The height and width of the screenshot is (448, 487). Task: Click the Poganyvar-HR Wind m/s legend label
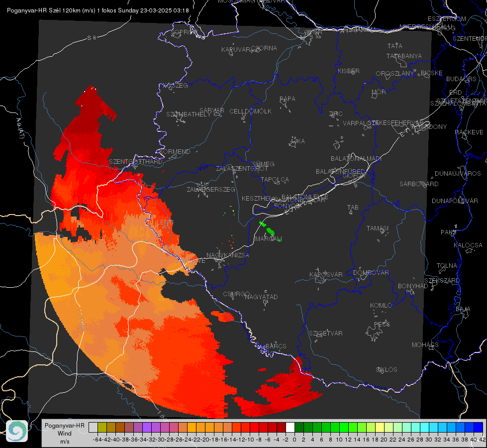point(65,434)
